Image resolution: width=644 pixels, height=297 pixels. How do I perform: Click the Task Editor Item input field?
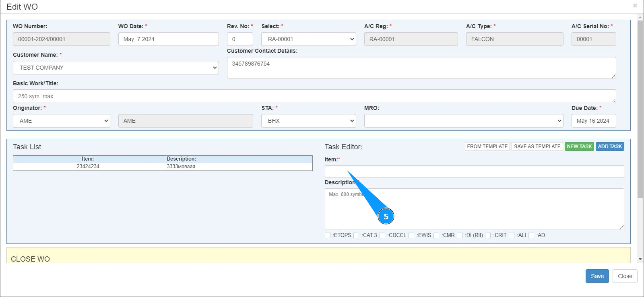[x=474, y=171]
